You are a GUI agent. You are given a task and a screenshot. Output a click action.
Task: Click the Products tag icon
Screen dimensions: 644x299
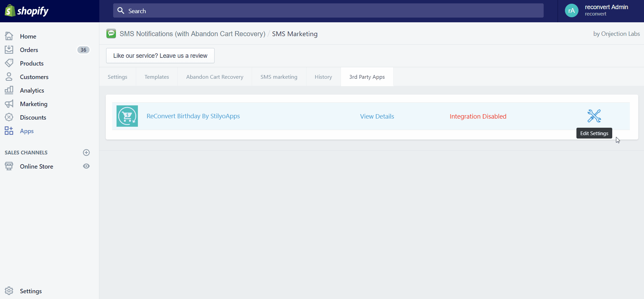tap(9, 63)
